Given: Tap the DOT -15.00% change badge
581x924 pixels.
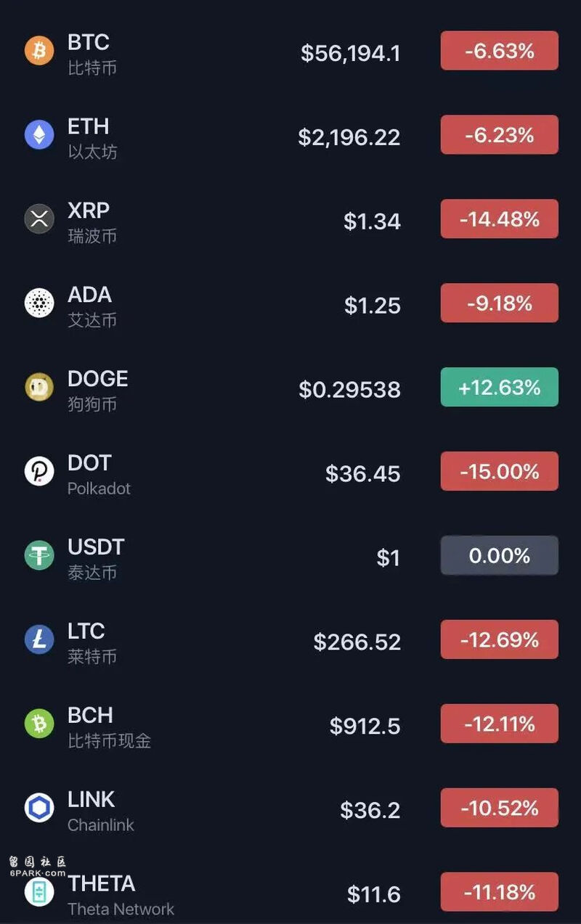Looking at the screenshot, I should click(500, 471).
